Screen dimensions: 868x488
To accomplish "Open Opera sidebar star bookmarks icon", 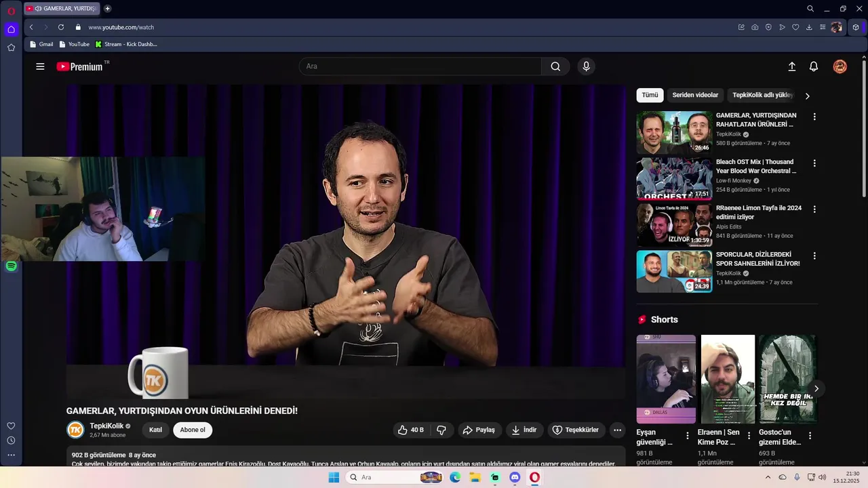I will 11,47.
